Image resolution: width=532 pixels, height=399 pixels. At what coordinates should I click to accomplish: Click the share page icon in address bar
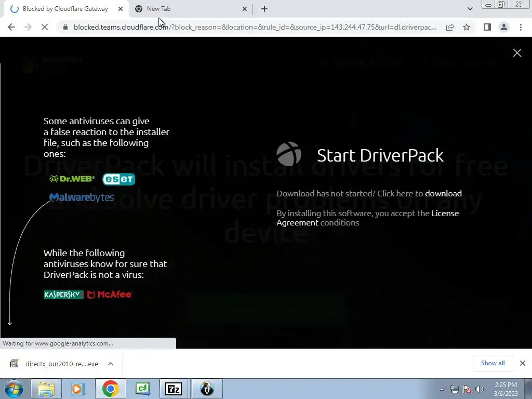[x=450, y=27]
